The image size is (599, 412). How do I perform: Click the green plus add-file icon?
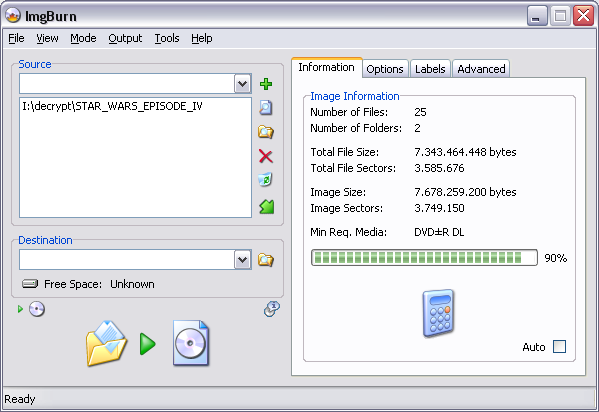click(266, 84)
